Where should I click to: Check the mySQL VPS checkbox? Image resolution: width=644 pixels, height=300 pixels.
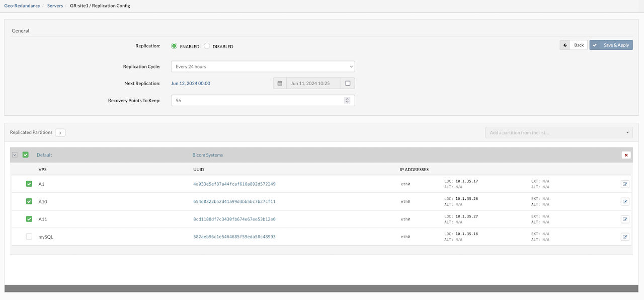(x=29, y=237)
